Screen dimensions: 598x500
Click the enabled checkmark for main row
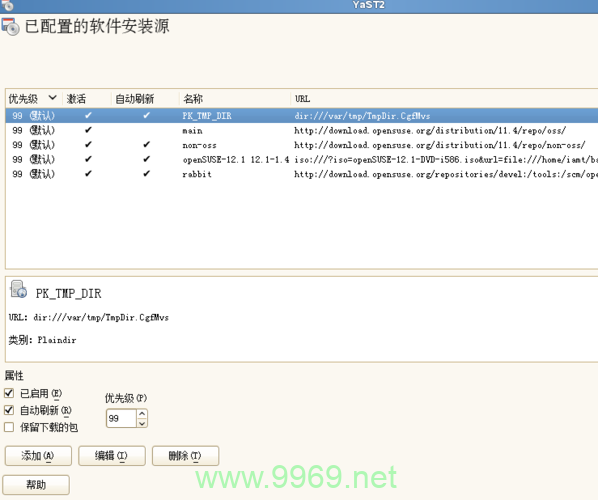pyautogui.click(x=88, y=130)
